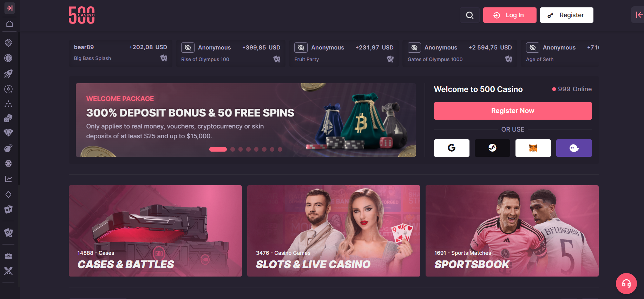The width and height of the screenshot is (644, 299).
Task: Open the Cases & Battles tile
Action: coord(155,231)
